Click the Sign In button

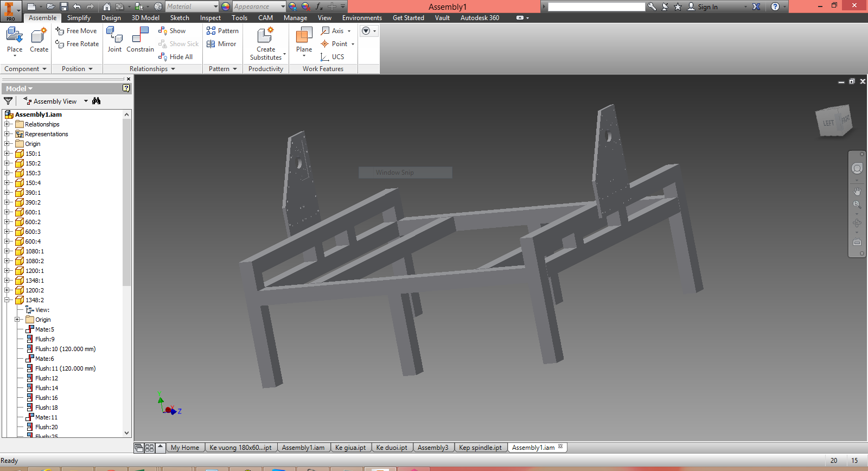(707, 7)
